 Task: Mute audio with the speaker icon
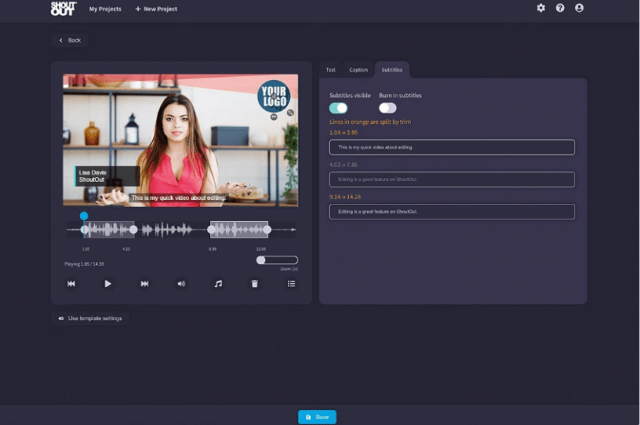point(181,284)
